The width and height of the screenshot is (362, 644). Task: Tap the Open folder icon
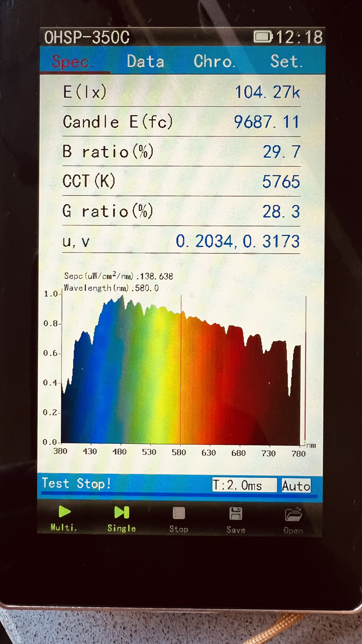pyautogui.click(x=293, y=514)
